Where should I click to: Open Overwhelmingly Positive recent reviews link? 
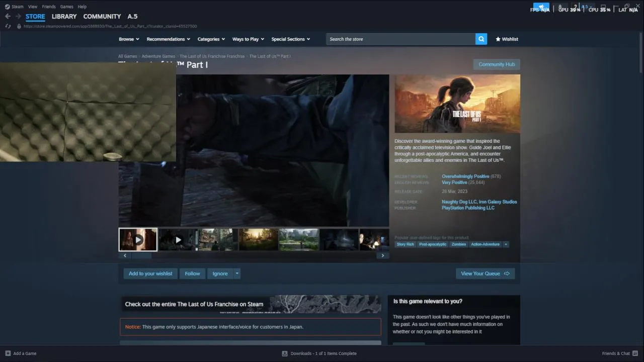465,176
